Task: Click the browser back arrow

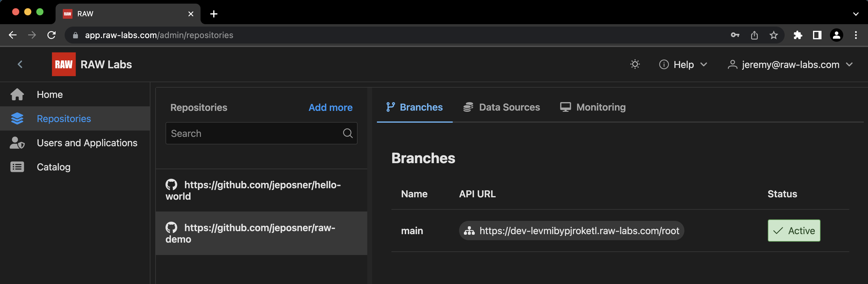Action: pyautogui.click(x=12, y=35)
